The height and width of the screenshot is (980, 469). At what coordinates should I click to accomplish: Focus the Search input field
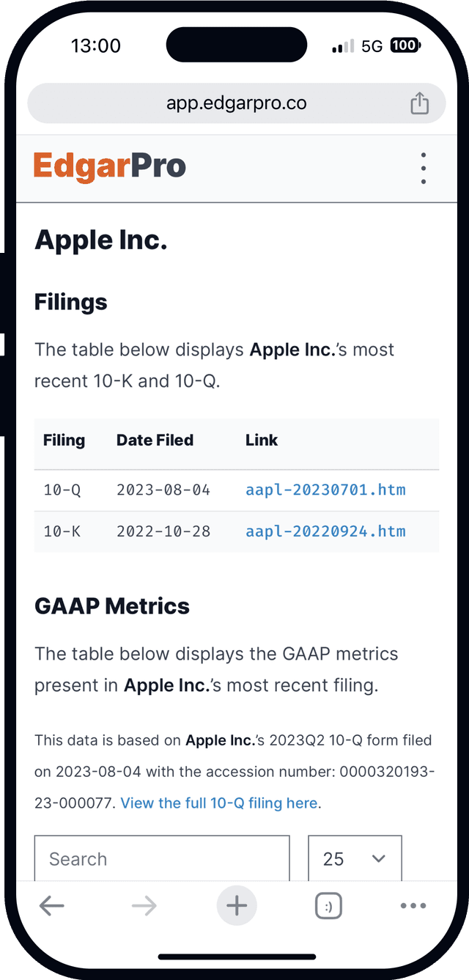tap(162, 859)
